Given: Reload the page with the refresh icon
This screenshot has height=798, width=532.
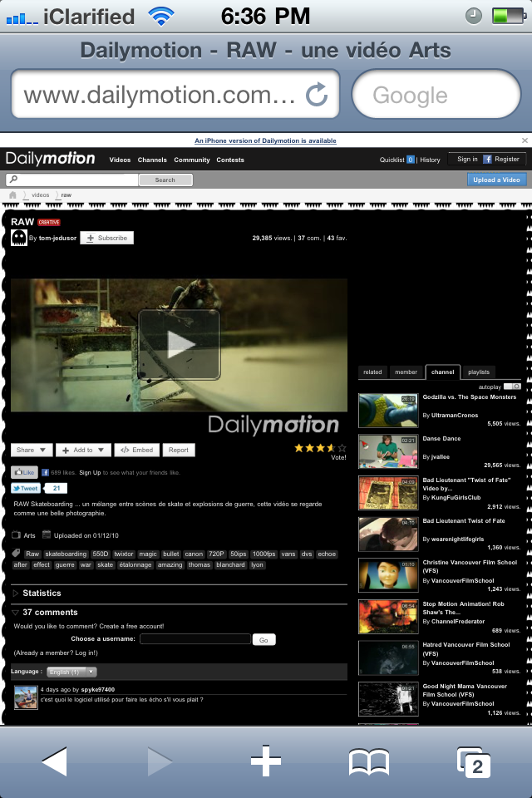Looking at the screenshot, I should click(x=317, y=95).
